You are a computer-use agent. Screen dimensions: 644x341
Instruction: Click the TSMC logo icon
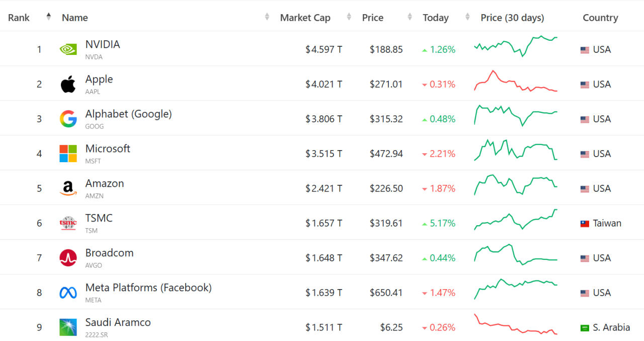click(x=68, y=223)
